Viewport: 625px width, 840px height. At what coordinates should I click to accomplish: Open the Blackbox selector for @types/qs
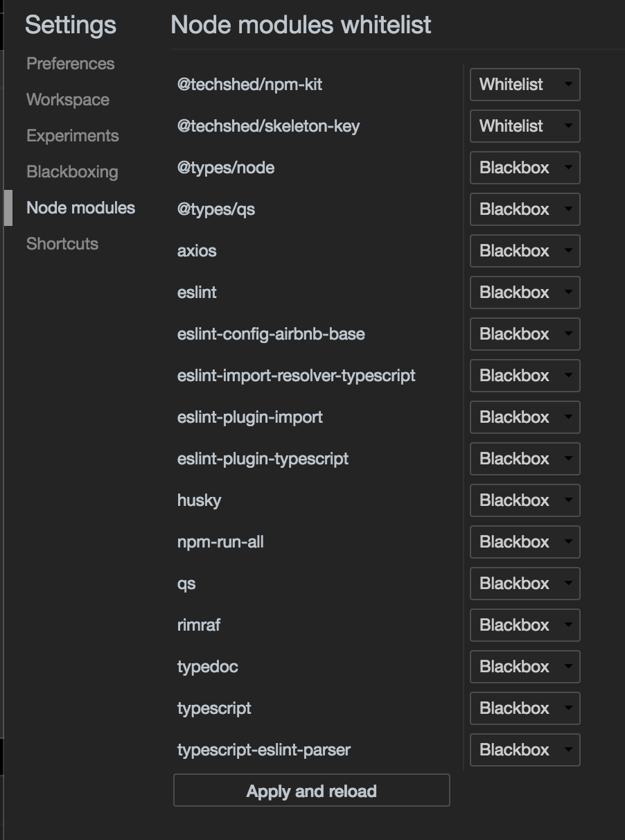525,209
